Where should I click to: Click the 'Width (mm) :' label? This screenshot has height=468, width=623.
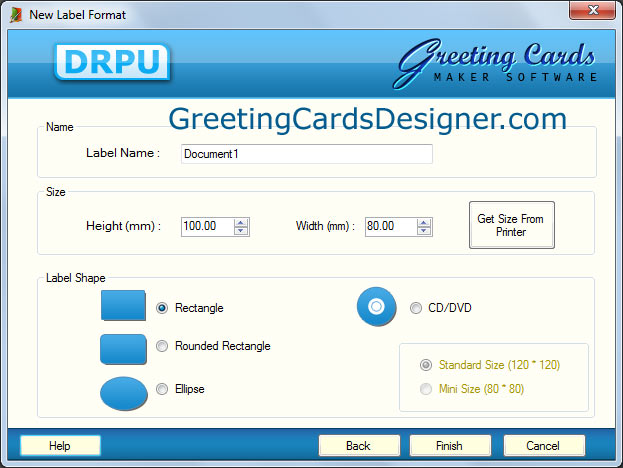[x=325, y=226]
